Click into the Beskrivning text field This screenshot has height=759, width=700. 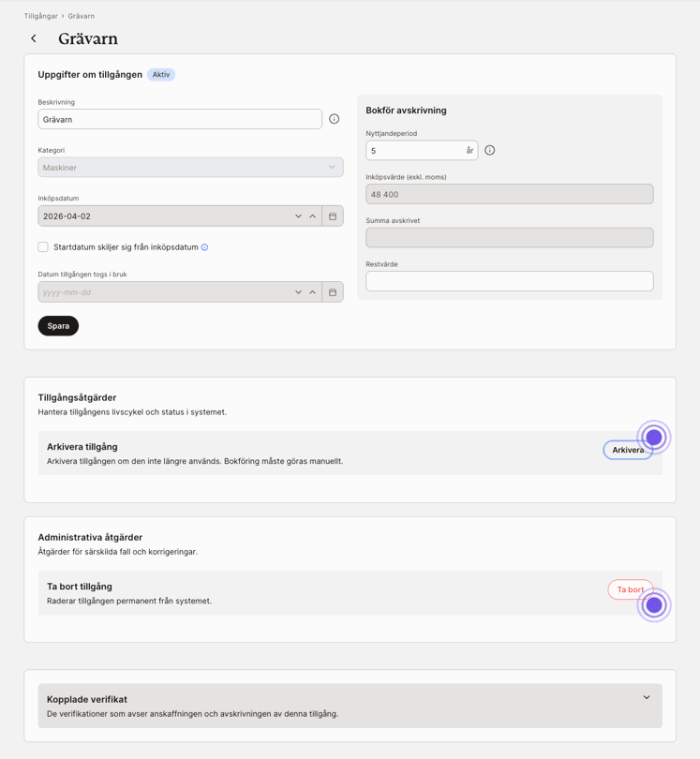(179, 119)
